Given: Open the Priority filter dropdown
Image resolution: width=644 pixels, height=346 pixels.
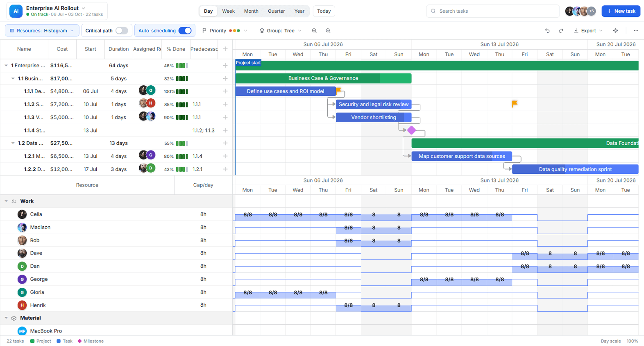Looking at the screenshot, I should [x=225, y=31].
